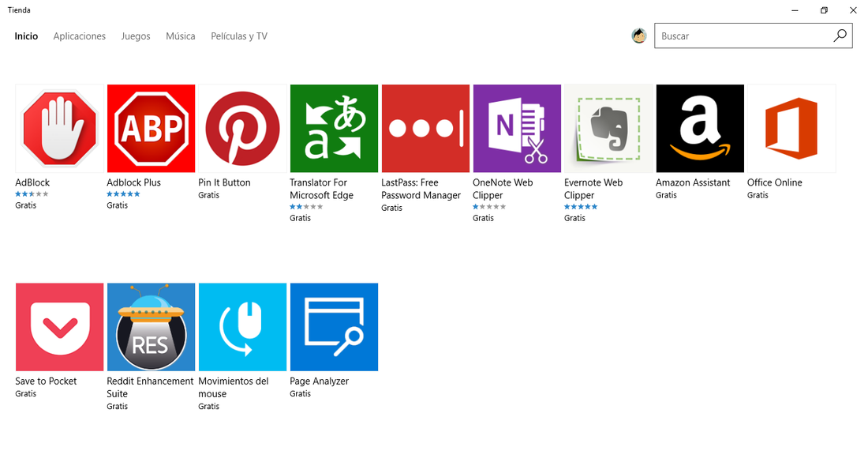Click the AdBlock title text
The image size is (868, 462).
pyautogui.click(x=32, y=182)
